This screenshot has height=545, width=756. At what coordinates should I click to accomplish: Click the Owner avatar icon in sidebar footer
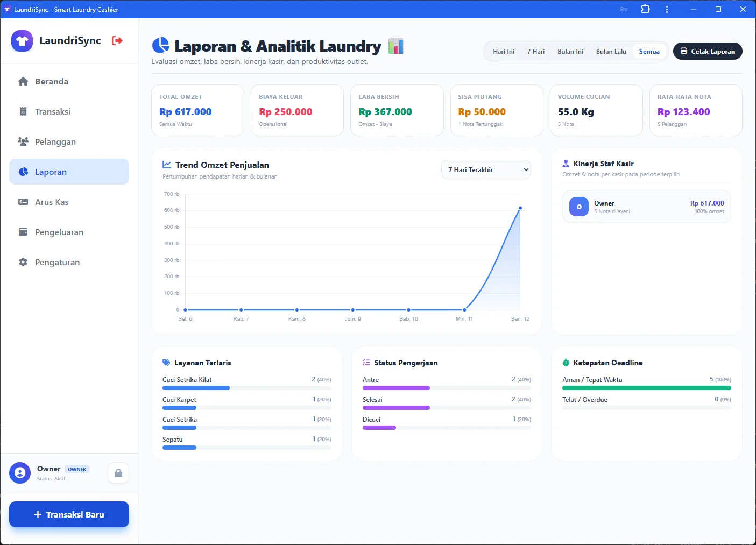(20, 473)
